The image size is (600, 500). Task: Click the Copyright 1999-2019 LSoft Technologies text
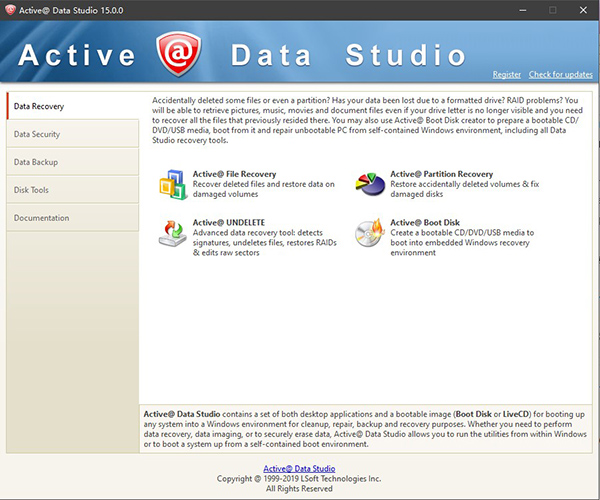click(x=299, y=479)
